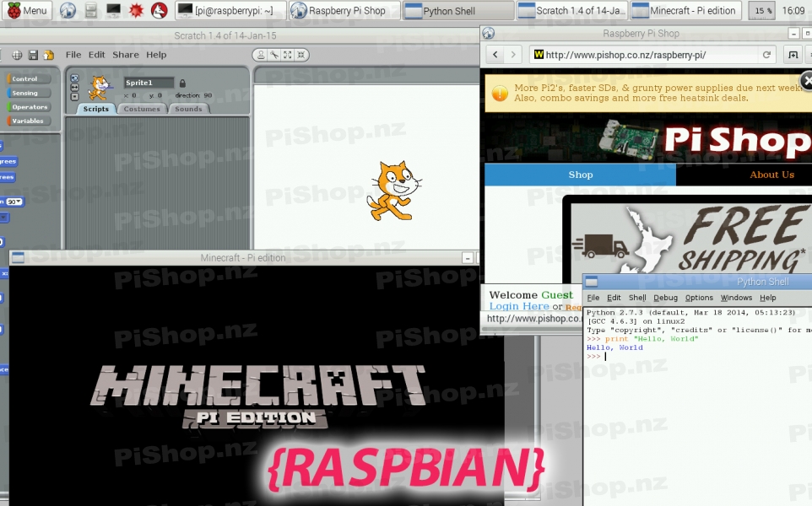Select the no-rotate rotation style
Screen dimensions: 812x506
74,96
